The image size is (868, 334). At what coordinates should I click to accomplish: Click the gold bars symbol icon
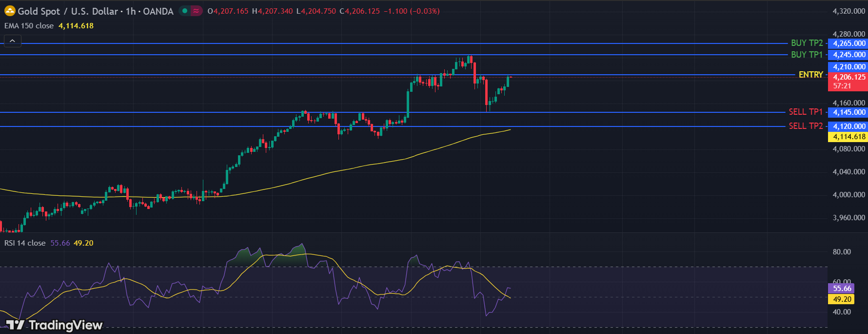coord(10,11)
